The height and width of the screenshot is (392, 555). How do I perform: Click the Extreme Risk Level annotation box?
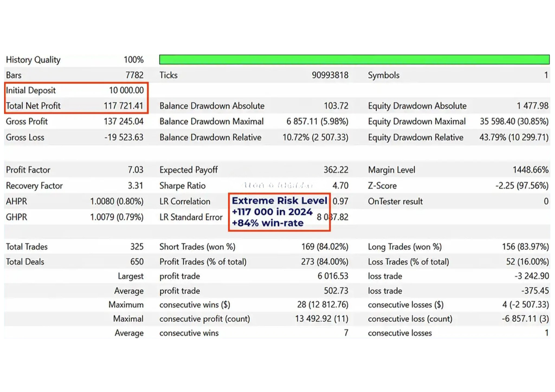tap(279, 212)
